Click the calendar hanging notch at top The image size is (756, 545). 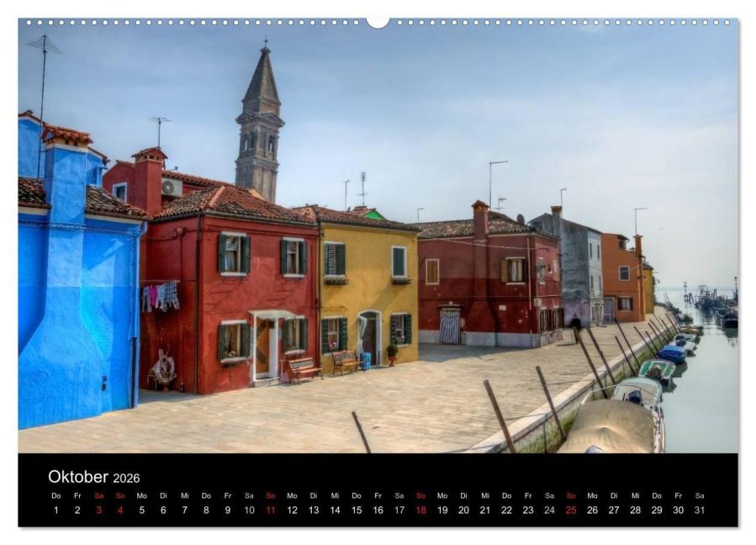pyautogui.click(x=378, y=23)
